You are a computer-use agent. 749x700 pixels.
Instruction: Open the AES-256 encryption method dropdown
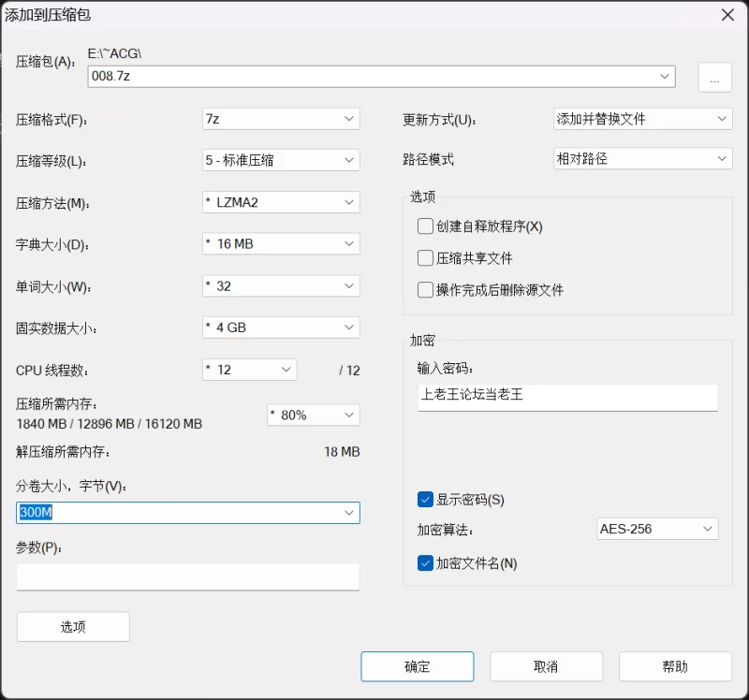pyautogui.click(x=657, y=529)
